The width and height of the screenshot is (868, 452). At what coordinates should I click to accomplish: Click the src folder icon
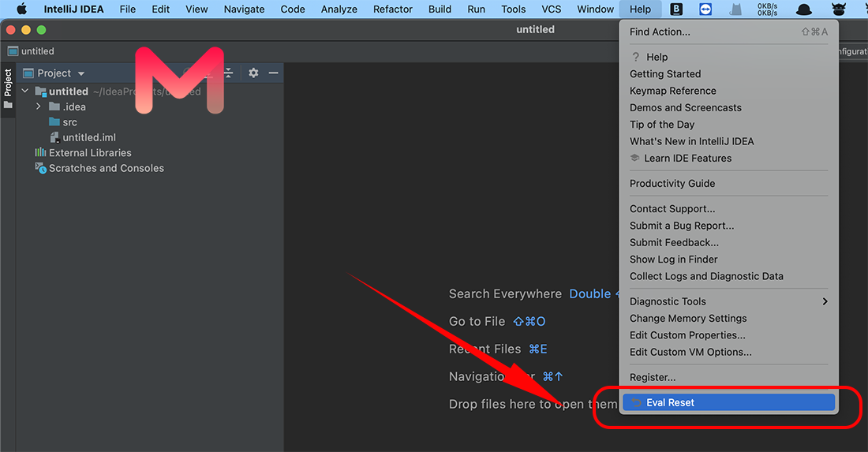point(54,121)
